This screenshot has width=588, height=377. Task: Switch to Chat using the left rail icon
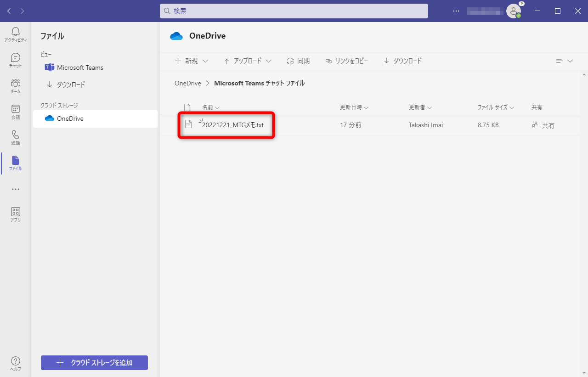click(x=15, y=60)
